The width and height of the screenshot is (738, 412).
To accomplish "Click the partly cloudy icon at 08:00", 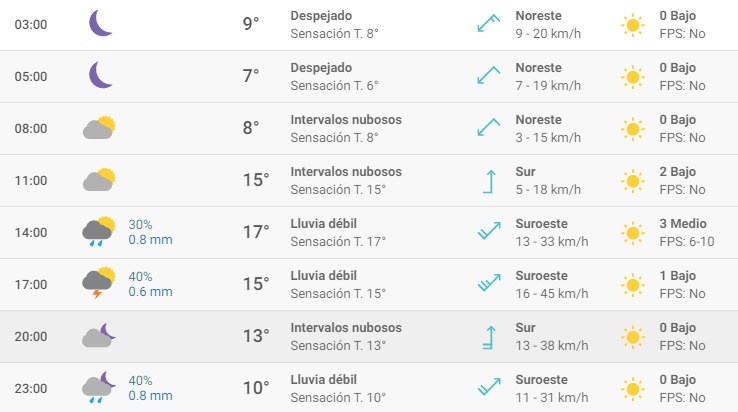I will (x=99, y=127).
